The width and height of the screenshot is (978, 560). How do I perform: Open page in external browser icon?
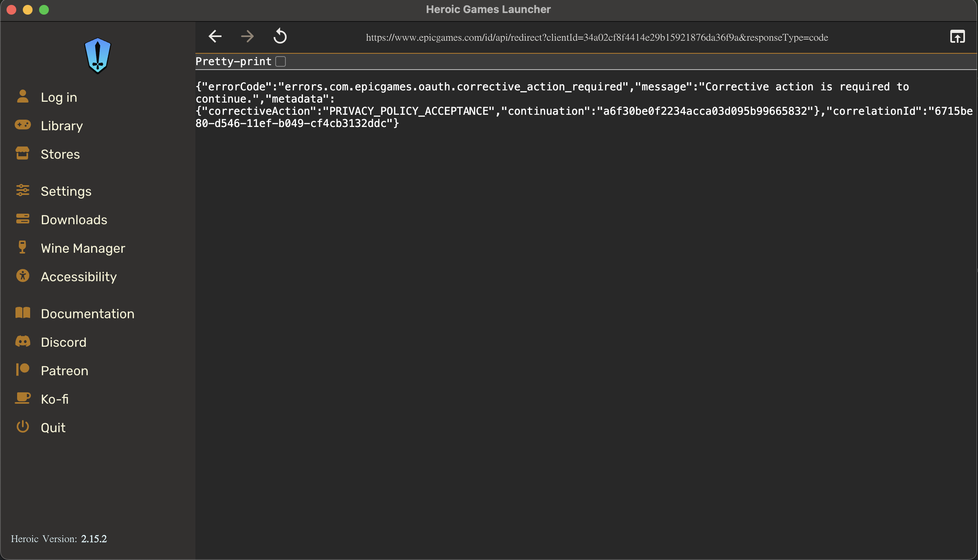click(x=957, y=37)
